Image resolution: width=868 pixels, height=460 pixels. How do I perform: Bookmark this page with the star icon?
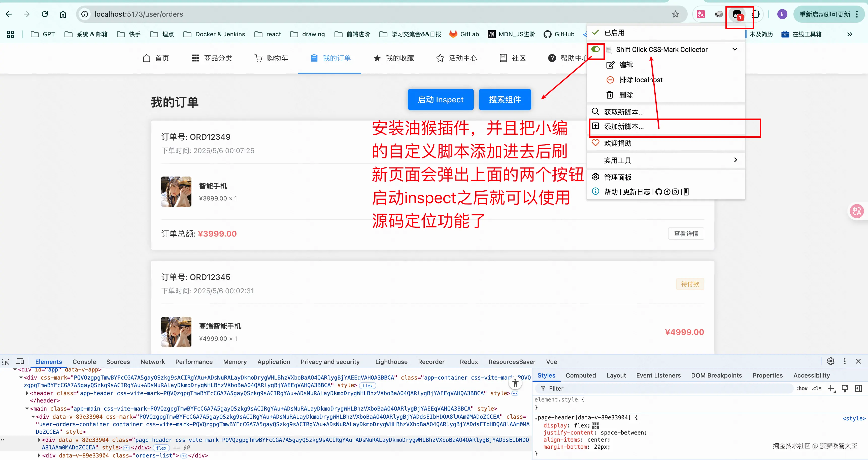point(675,14)
